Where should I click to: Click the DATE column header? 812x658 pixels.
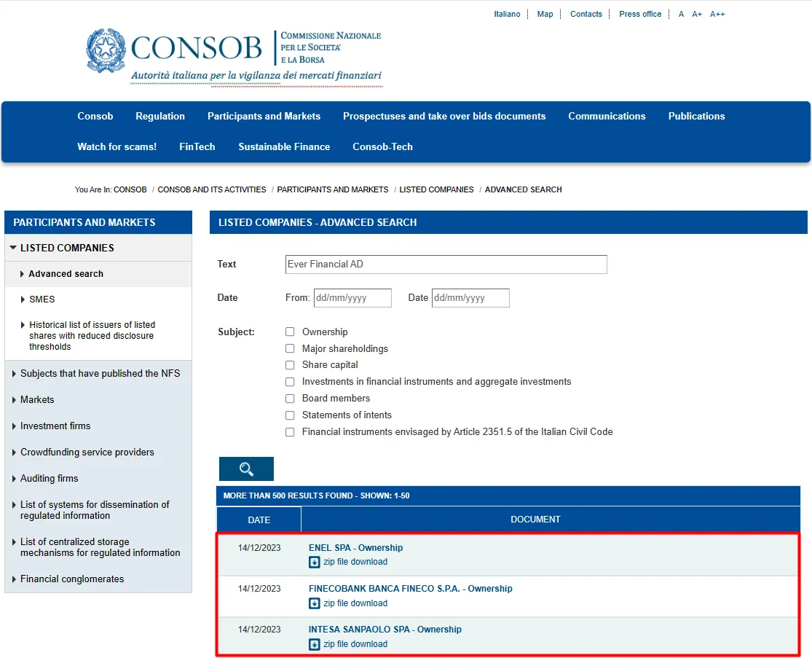[x=259, y=520]
